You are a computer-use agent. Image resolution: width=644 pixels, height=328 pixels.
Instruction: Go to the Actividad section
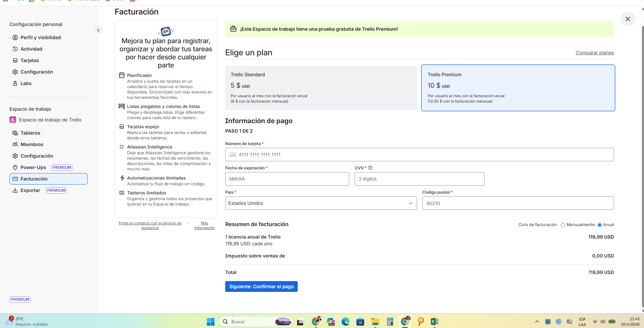click(31, 49)
